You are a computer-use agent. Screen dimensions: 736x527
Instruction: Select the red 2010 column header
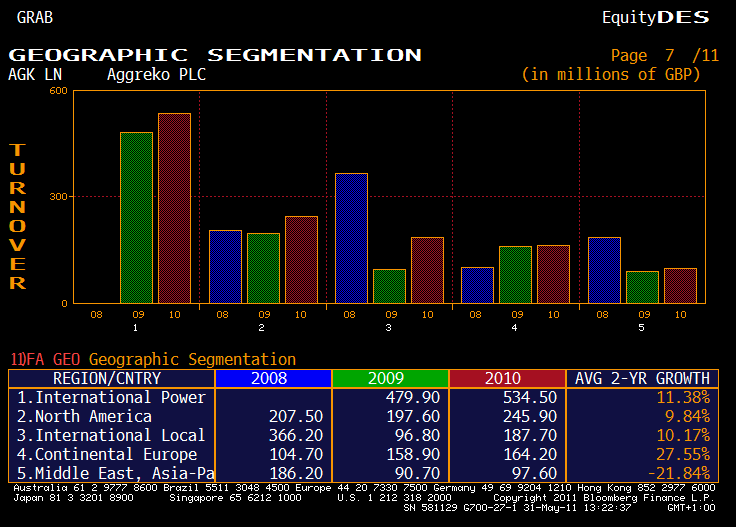(x=506, y=378)
